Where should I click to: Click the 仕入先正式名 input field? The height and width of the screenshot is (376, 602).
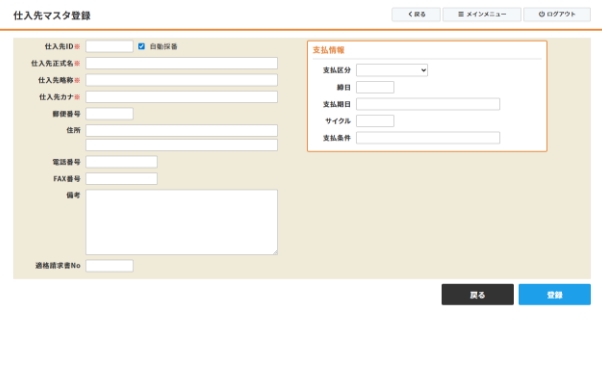182,63
